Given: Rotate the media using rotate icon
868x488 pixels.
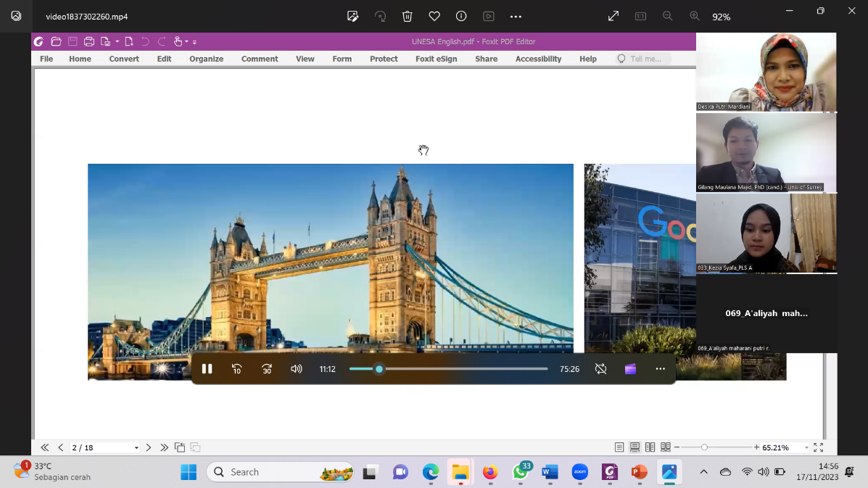Looking at the screenshot, I should pos(380,17).
